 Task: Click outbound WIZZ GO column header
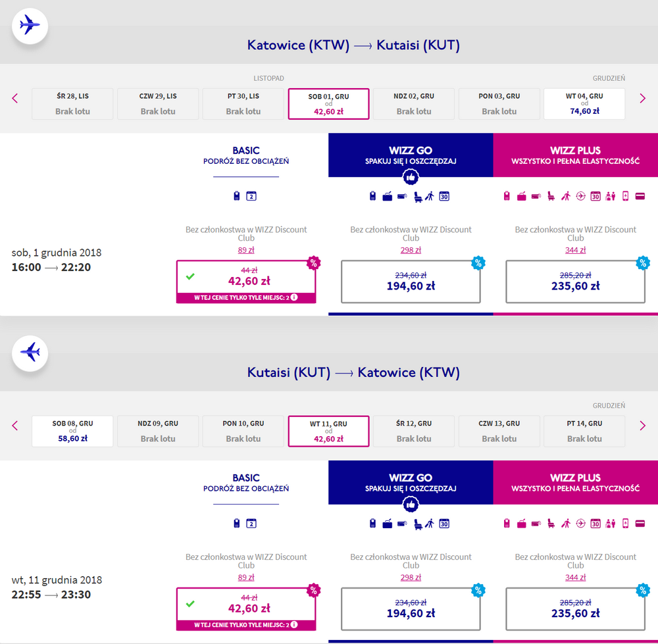pos(411,155)
